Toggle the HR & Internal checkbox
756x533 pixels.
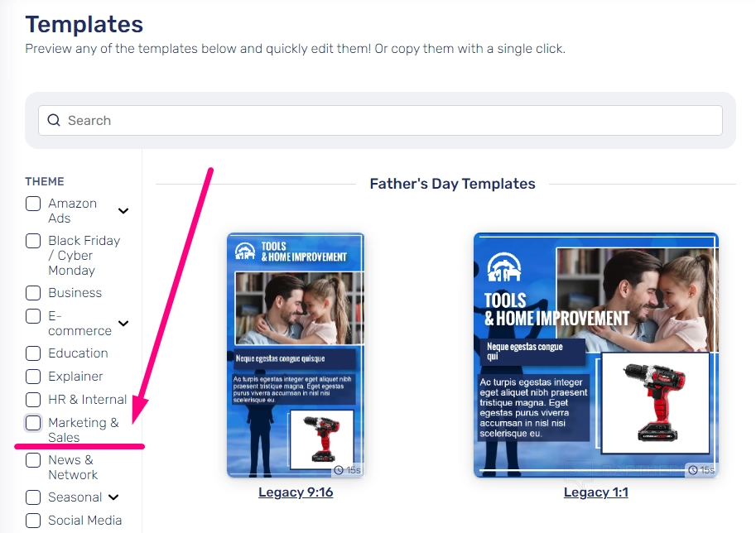[x=33, y=400]
